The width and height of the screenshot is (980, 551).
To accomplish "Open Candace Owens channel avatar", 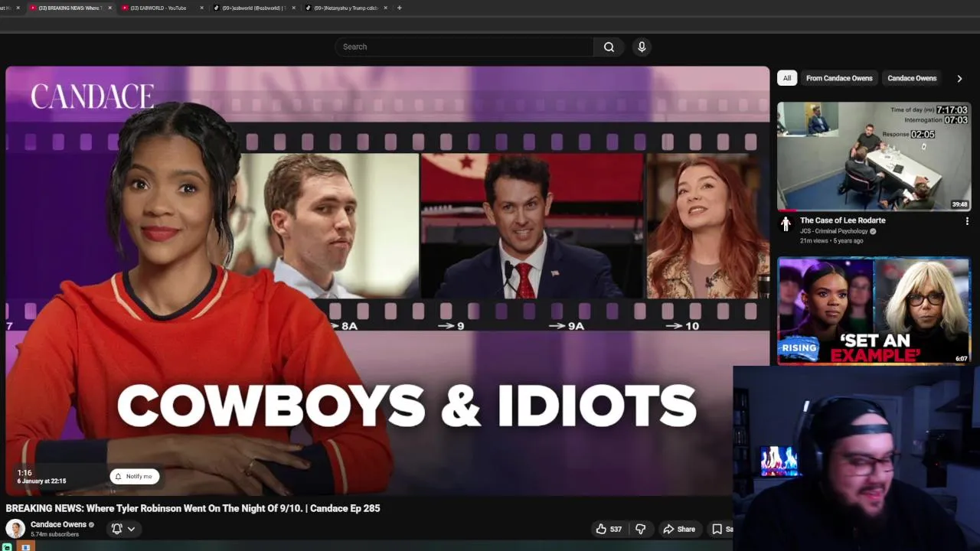I will tap(15, 528).
